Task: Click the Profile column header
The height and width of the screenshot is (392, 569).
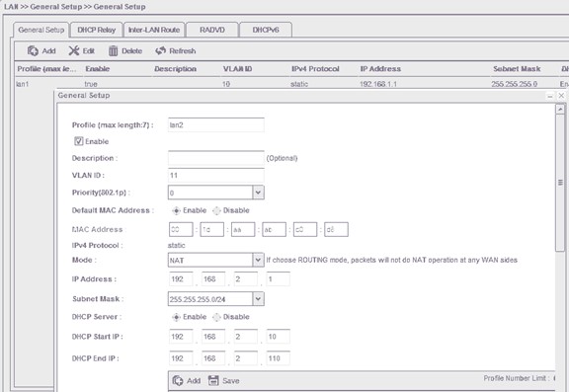Action: pyautogui.click(x=46, y=69)
